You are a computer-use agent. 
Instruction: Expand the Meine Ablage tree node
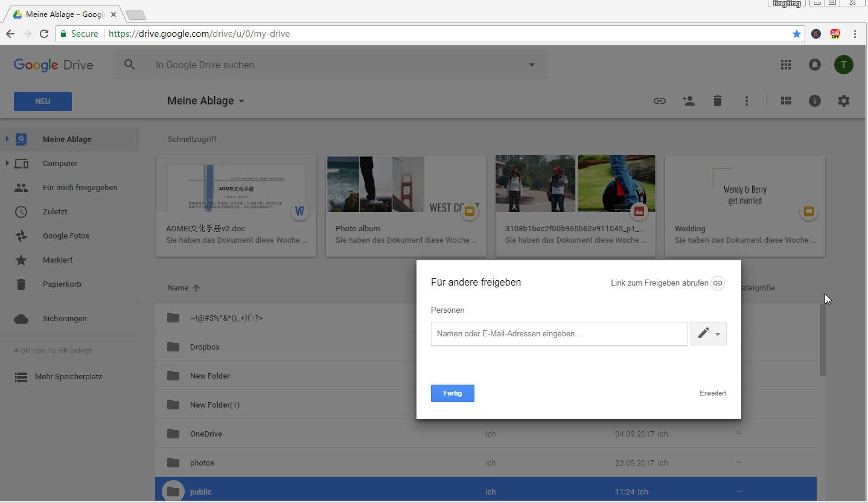click(7, 139)
